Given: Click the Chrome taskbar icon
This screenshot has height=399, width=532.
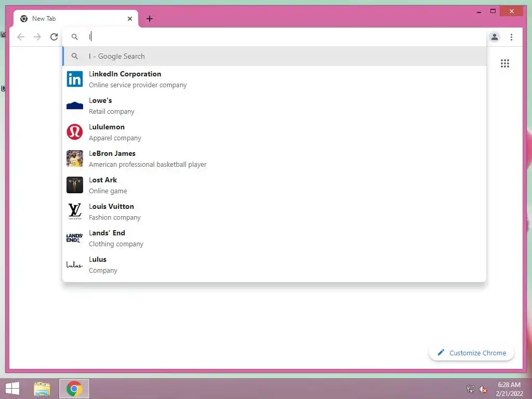Looking at the screenshot, I should pyautogui.click(x=74, y=389).
